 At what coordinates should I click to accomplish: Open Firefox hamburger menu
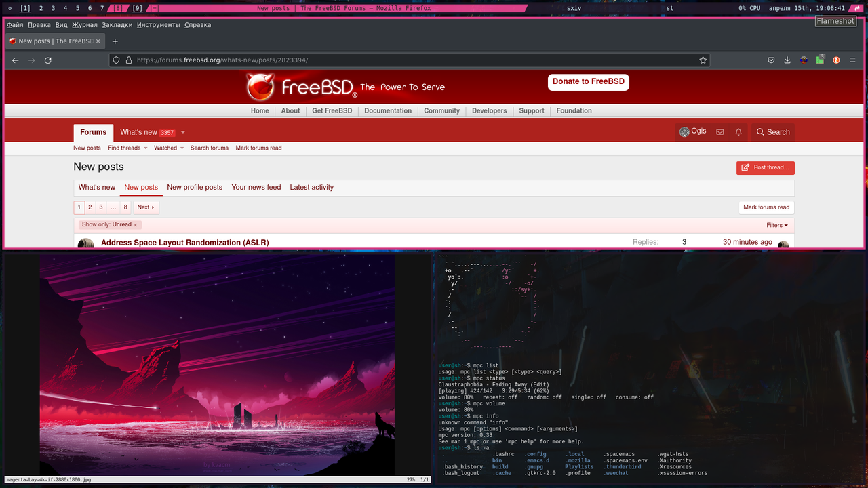[x=852, y=60]
